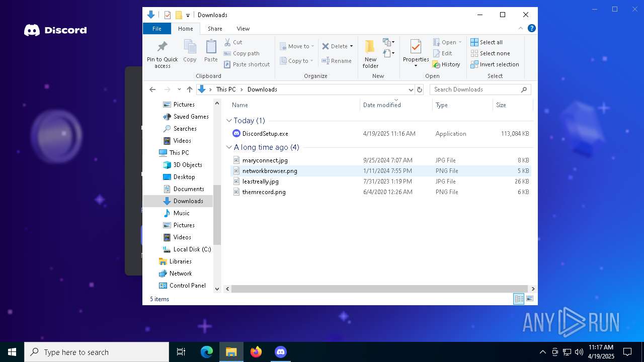Click quick access toolbar Properties icon
Screen dimensions: 644x362
[x=168, y=15]
